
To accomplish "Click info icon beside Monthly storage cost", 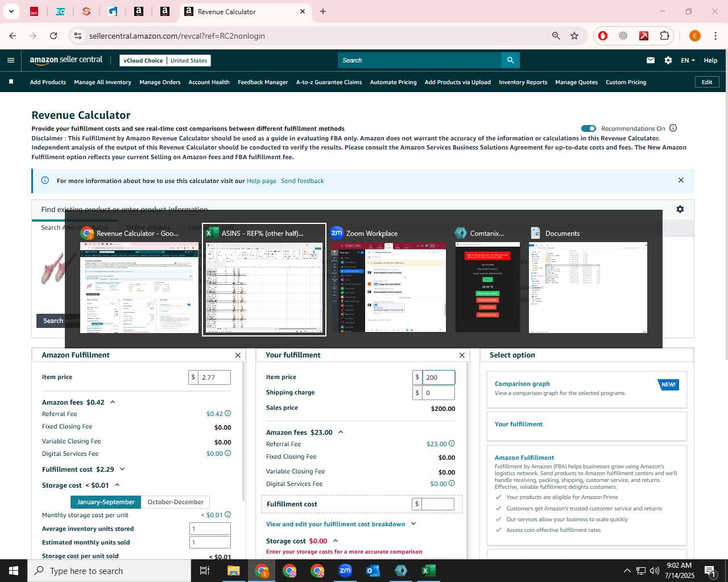I will pyautogui.click(x=227, y=515).
